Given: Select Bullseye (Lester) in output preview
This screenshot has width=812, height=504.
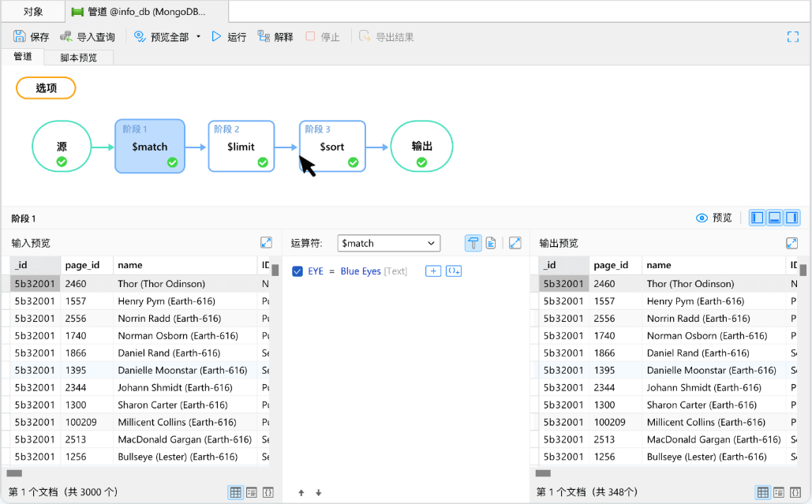Looking at the screenshot, I should click(x=707, y=457).
